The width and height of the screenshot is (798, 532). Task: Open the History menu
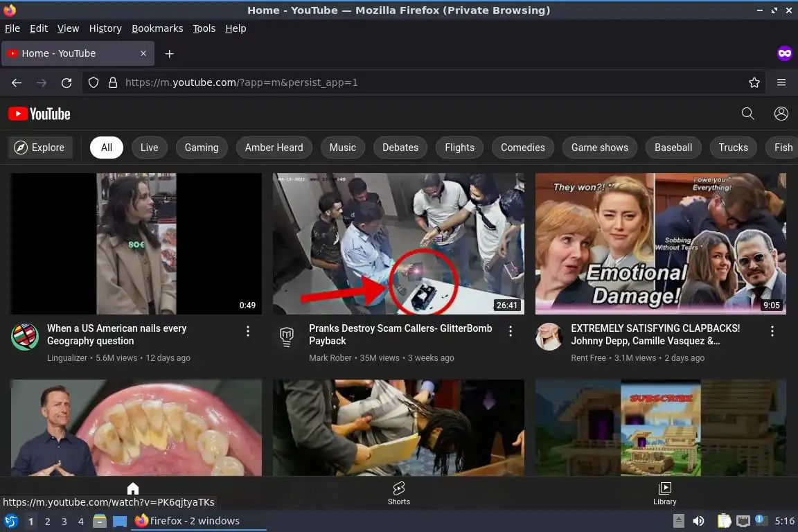coord(105,28)
